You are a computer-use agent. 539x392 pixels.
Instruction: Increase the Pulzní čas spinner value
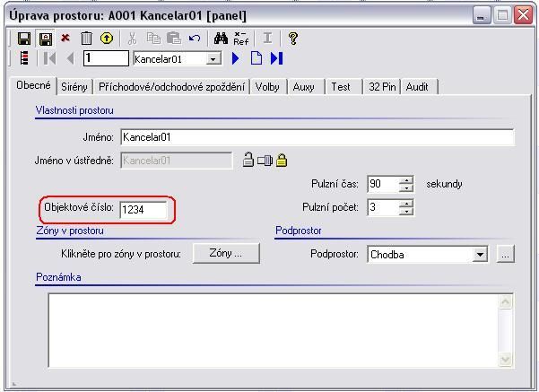[405, 179]
